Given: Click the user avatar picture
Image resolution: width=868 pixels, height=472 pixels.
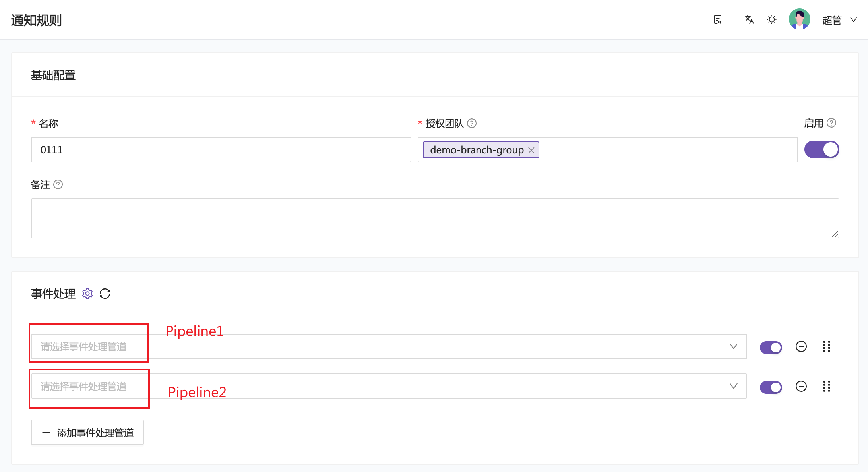Looking at the screenshot, I should tap(799, 19).
